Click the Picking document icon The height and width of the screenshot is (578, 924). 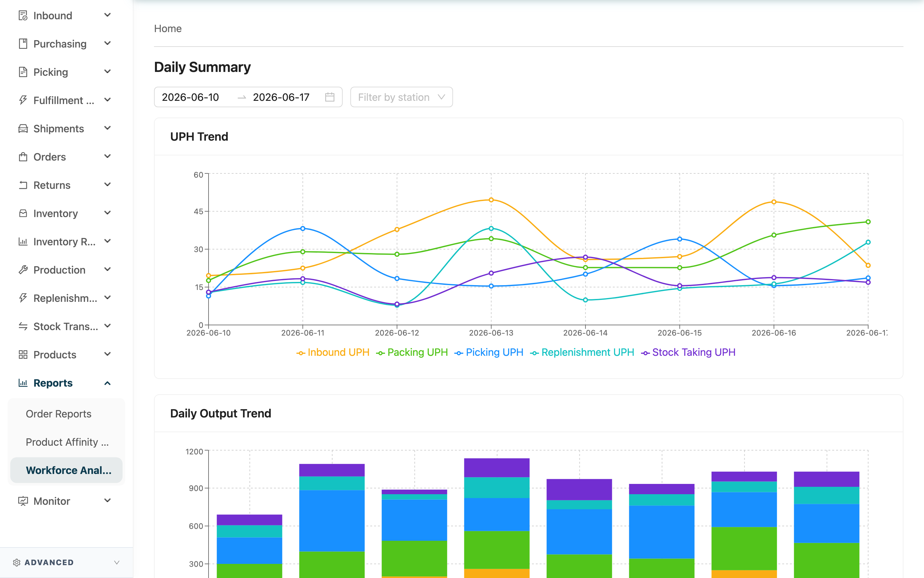[23, 72]
